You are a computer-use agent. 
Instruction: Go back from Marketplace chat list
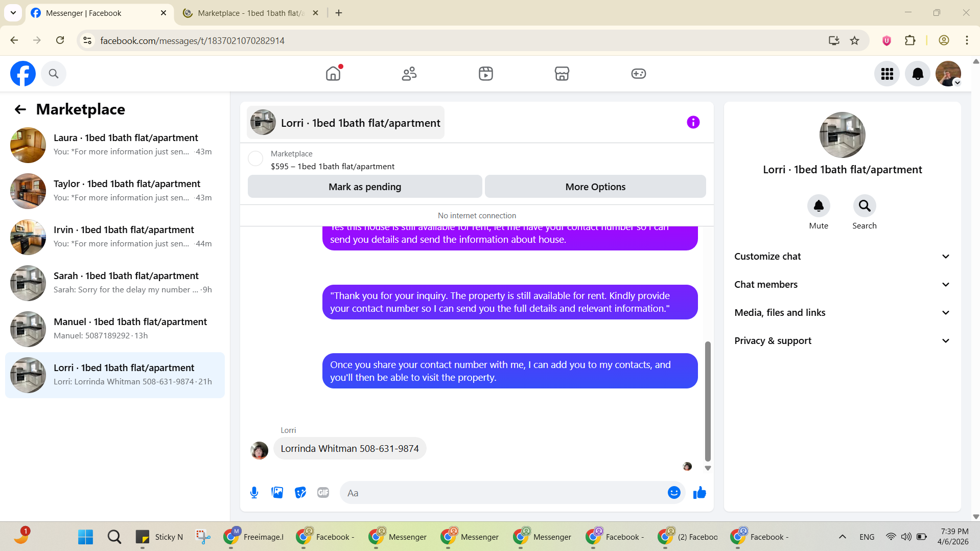[x=20, y=109]
